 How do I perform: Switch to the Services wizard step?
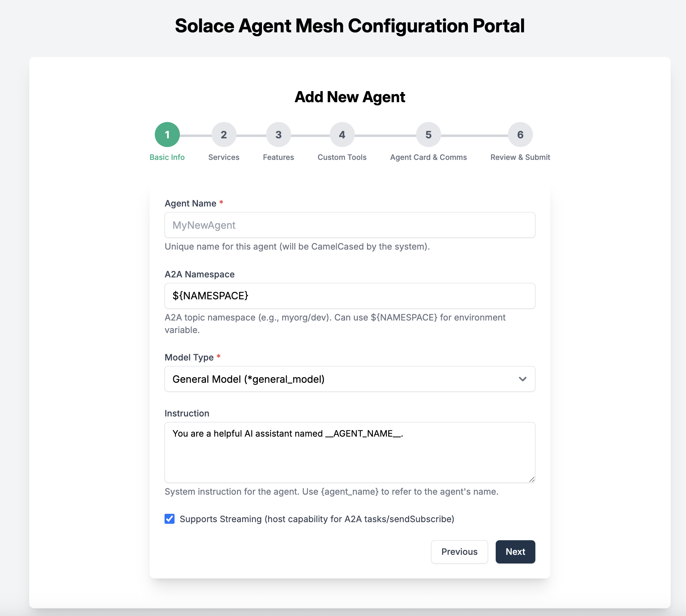tap(224, 135)
